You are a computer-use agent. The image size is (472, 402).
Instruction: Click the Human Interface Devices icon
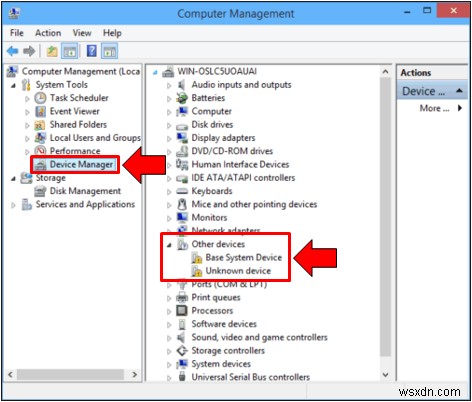tap(182, 164)
